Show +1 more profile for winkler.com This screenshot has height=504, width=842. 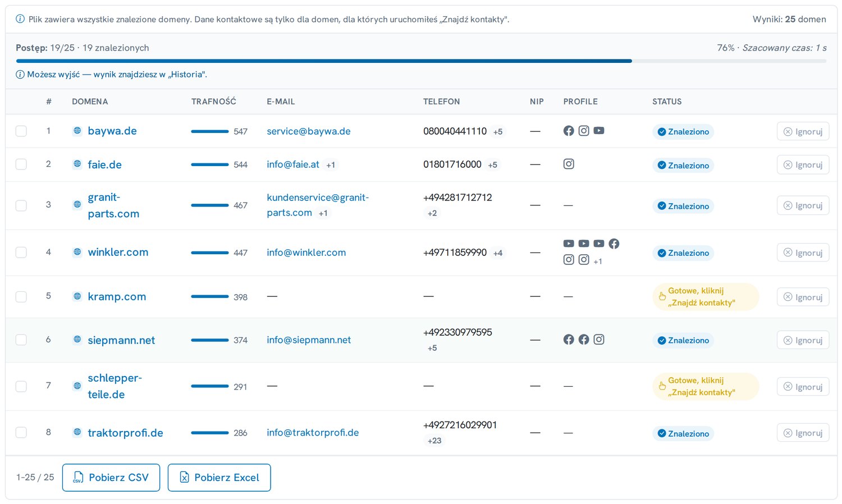tap(598, 261)
